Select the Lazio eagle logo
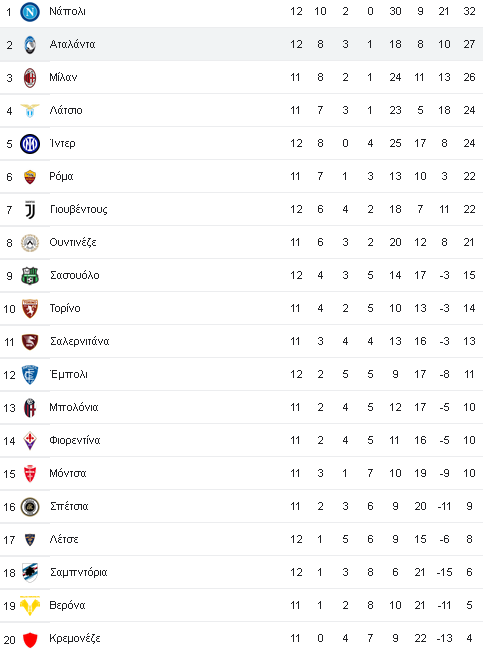The image size is (483, 657). tap(30, 111)
